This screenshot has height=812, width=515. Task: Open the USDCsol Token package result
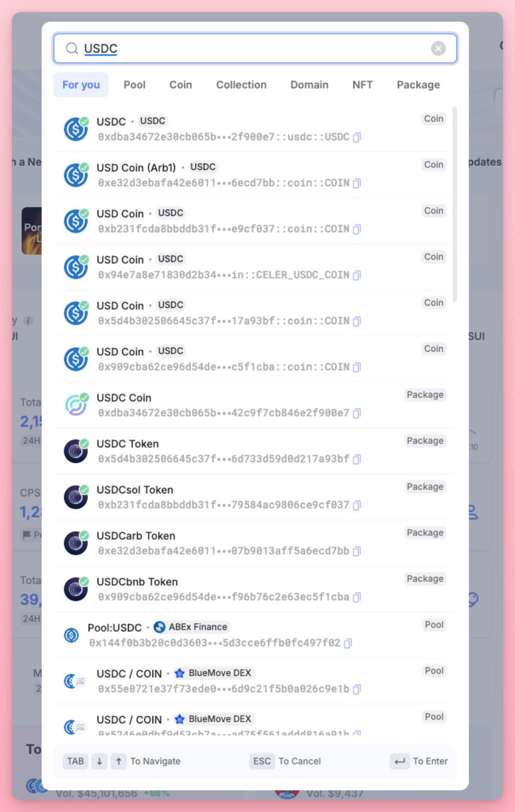[x=253, y=497]
